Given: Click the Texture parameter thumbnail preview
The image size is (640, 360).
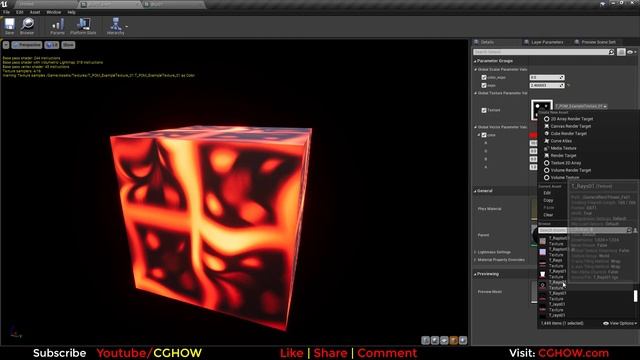Looking at the screenshot, I should tap(542, 109).
